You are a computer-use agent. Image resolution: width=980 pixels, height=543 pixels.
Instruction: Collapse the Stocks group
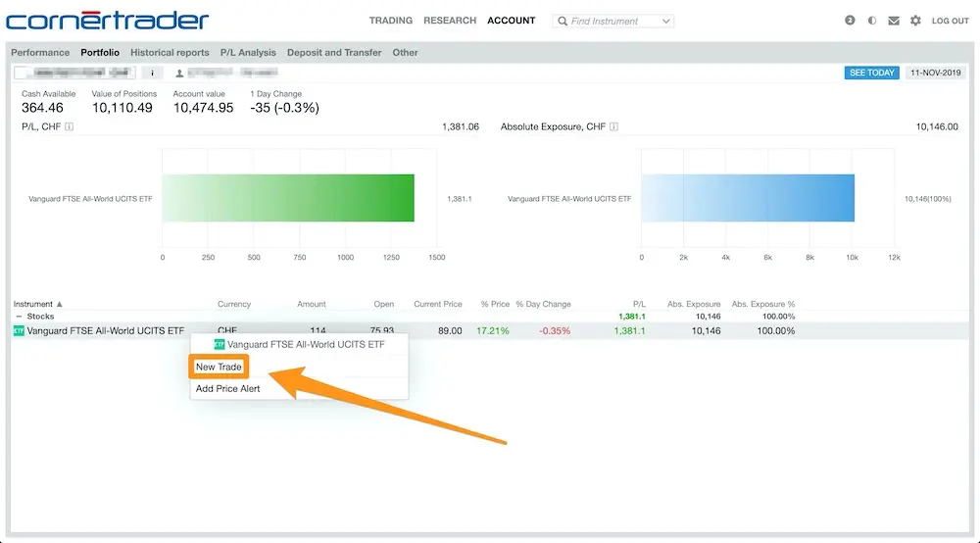19,317
